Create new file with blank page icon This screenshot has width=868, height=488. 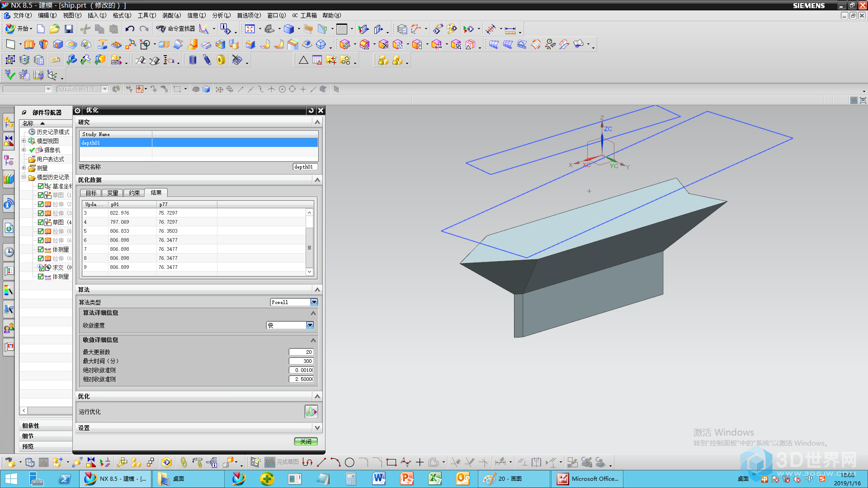pyautogui.click(x=41, y=29)
